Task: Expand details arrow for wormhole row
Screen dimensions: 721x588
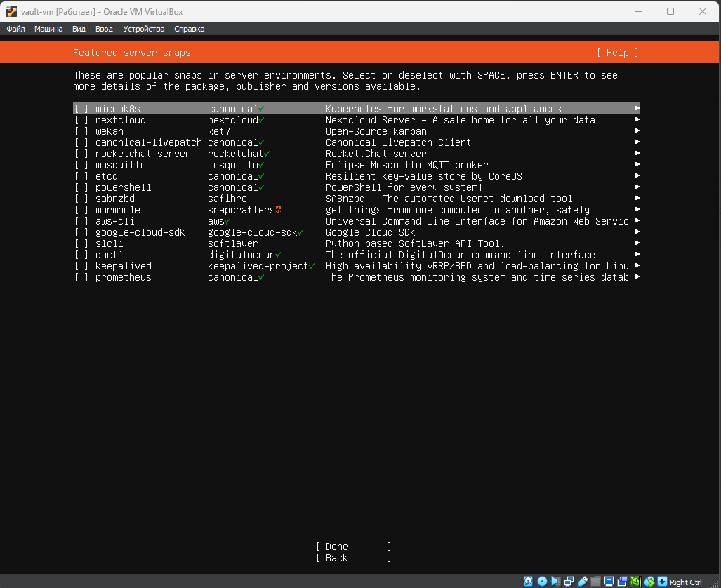Action: coord(637,210)
